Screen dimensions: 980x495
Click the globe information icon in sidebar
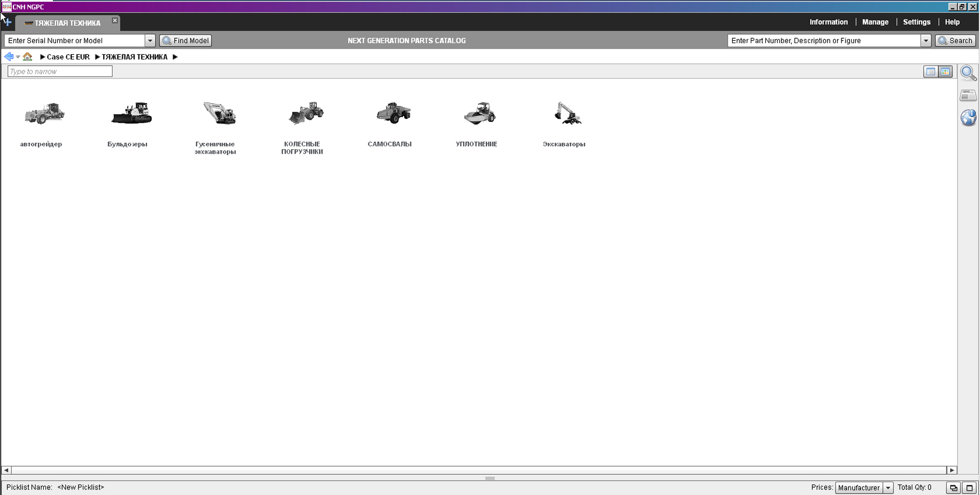pos(968,118)
